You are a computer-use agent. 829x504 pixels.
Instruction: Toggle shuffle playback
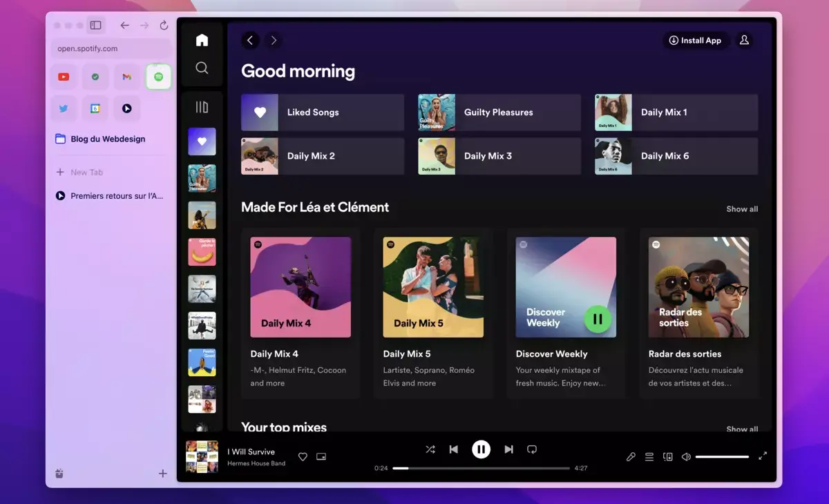point(430,449)
